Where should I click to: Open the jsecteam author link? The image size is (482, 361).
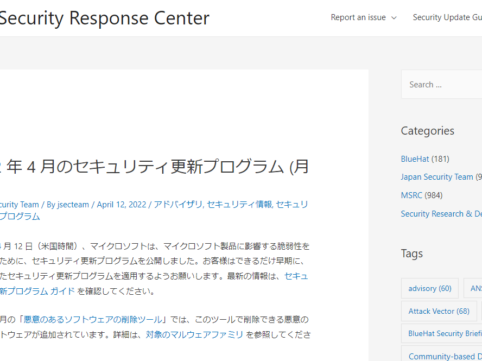coord(73,204)
